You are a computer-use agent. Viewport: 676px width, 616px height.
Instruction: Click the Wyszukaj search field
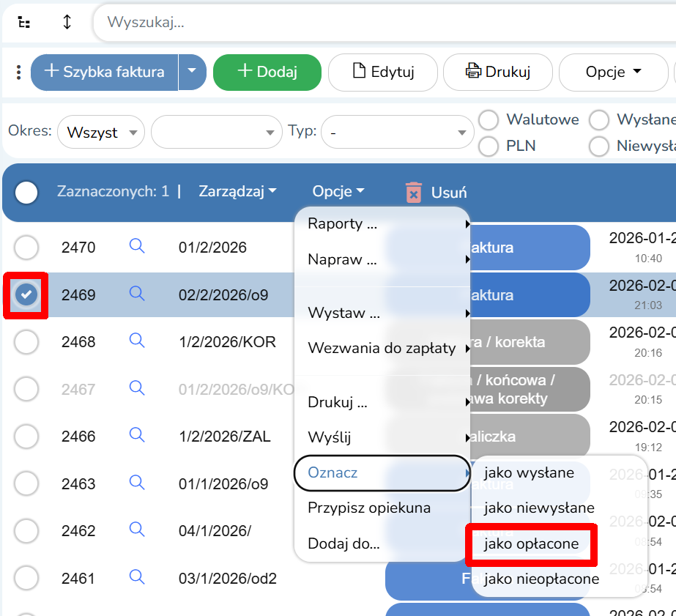381,22
